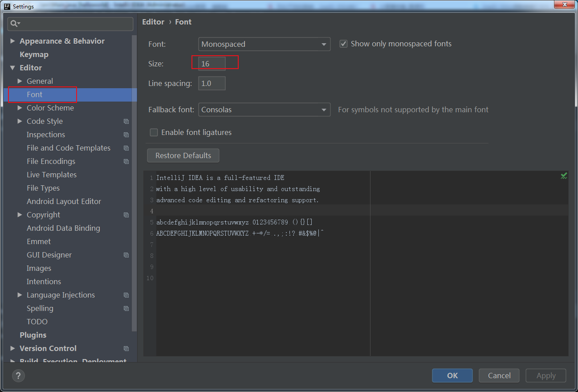The width and height of the screenshot is (578, 392).
Task: Select Intentions settings entry
Action: [x=44, y=282]
